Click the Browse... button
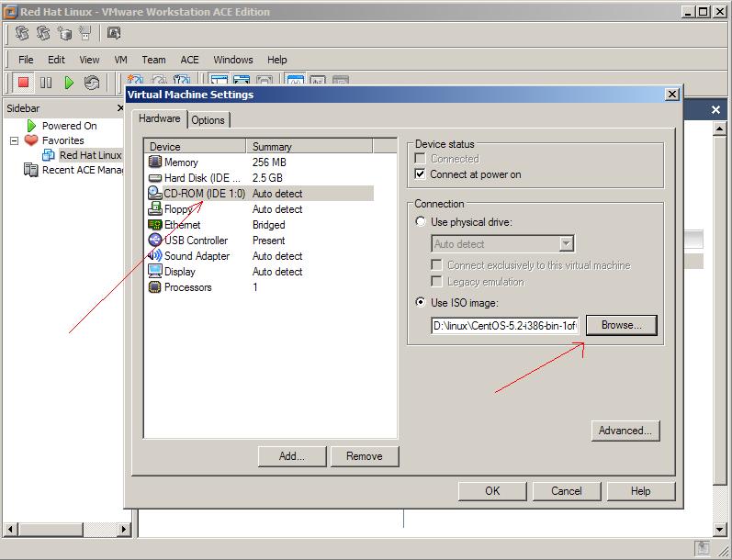Screen dimensions: 732x560 click(x=621, y=325)
